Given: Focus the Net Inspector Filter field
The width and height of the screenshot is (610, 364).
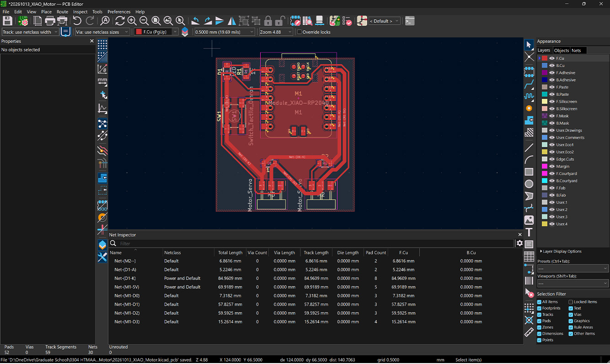Looking at the screenshot, I should tap(316, 244).
